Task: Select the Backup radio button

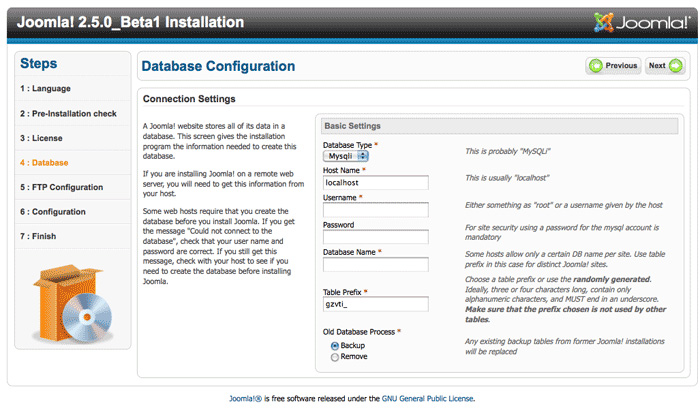Action: (x=335, y=346)
